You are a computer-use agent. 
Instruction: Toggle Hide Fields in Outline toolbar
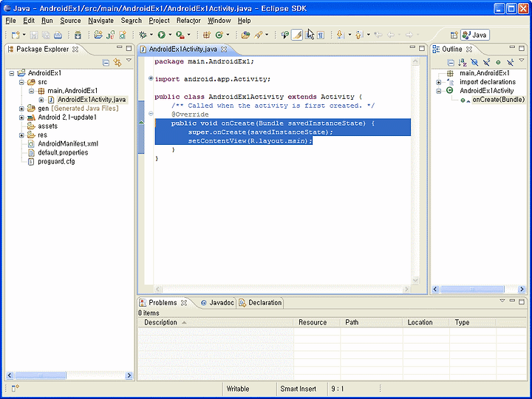click(x=474, y=62)
